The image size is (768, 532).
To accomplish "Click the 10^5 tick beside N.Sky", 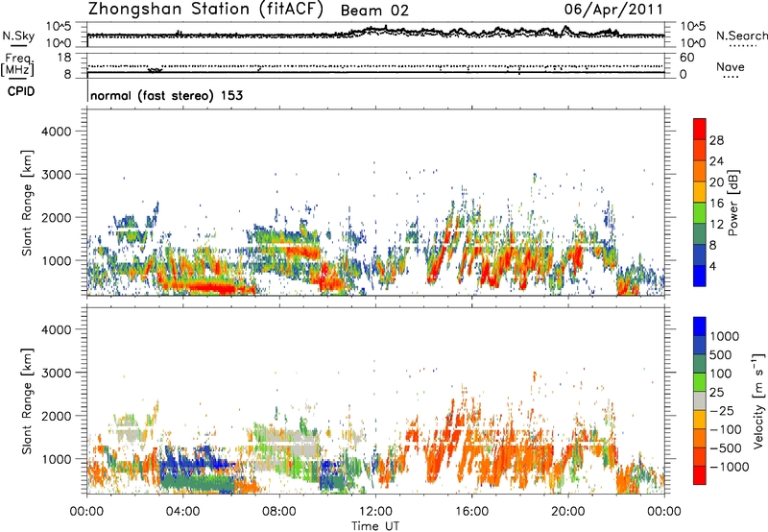I will [x=59, y=27].
